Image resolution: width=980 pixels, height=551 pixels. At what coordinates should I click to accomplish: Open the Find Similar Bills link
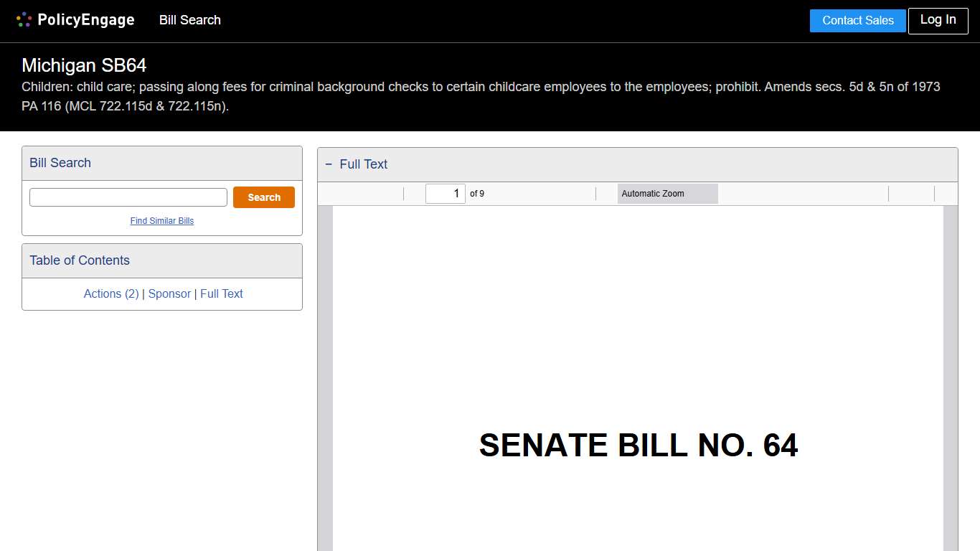(x=161, y=221)
